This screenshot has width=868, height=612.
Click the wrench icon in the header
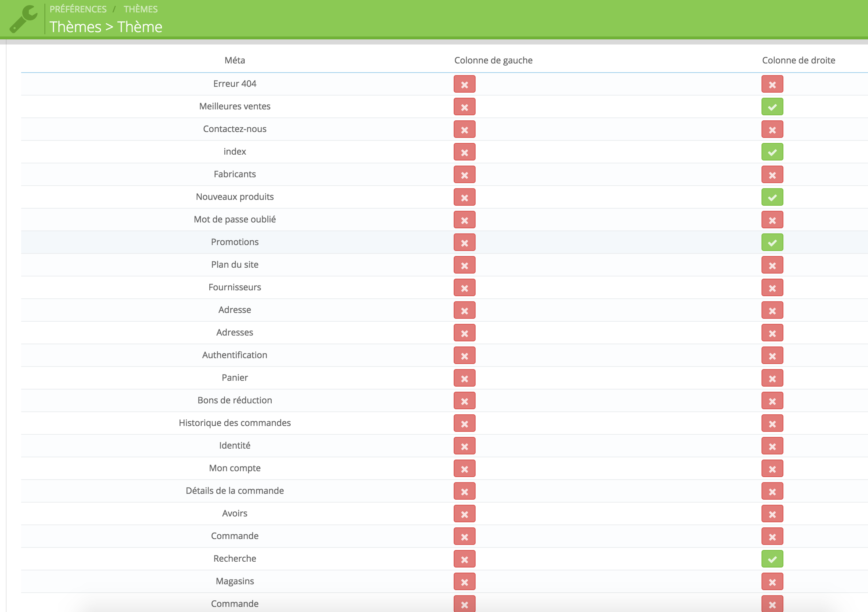click(x=23, y=19)
